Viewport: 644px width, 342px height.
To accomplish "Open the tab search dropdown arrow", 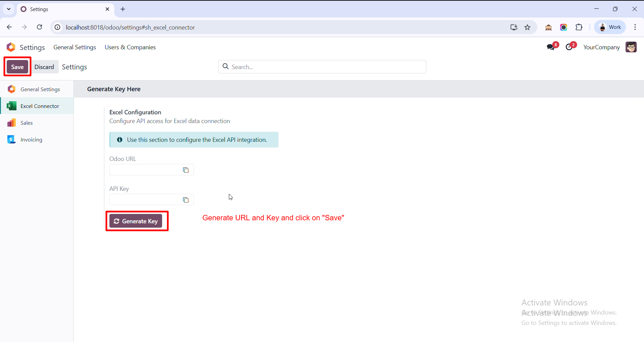I will tap(9, 9).
